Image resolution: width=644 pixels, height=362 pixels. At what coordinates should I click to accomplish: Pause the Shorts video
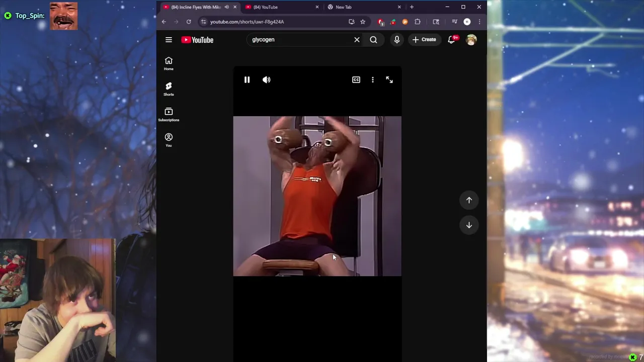(x=247, y=80)
